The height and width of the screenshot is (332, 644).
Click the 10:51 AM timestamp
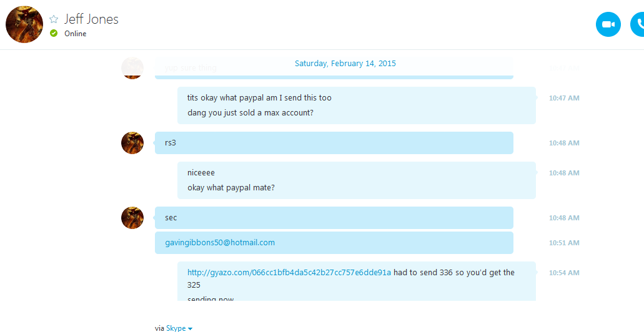(564, 243)
